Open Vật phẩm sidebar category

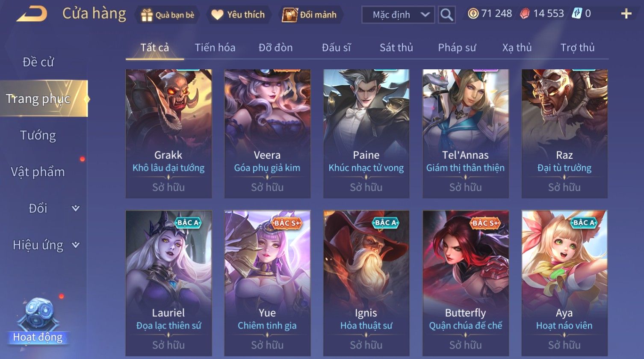click(x=38, y=172)
